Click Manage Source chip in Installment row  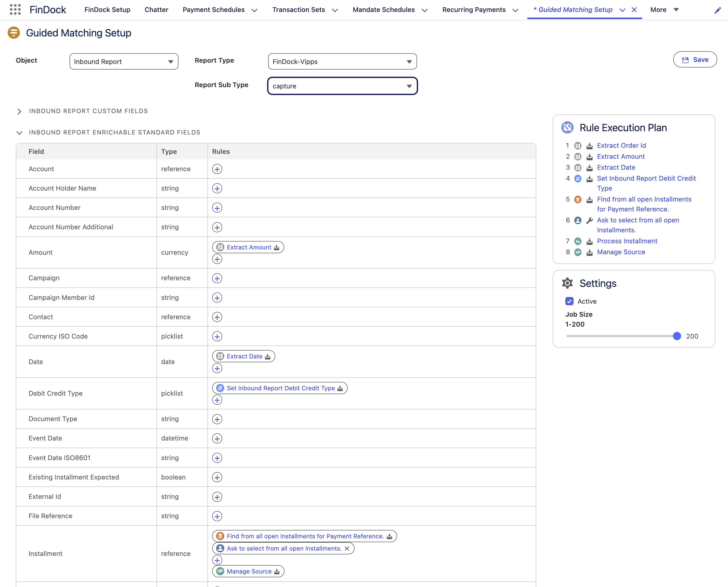(x=248, y=571)
